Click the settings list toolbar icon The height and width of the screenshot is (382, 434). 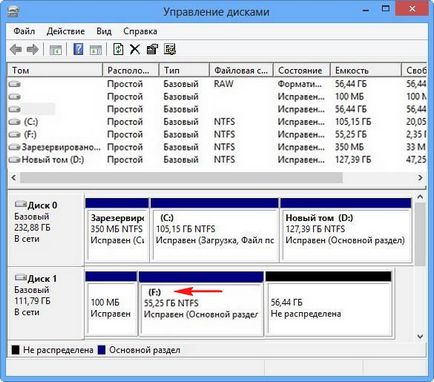coord(170,49)
